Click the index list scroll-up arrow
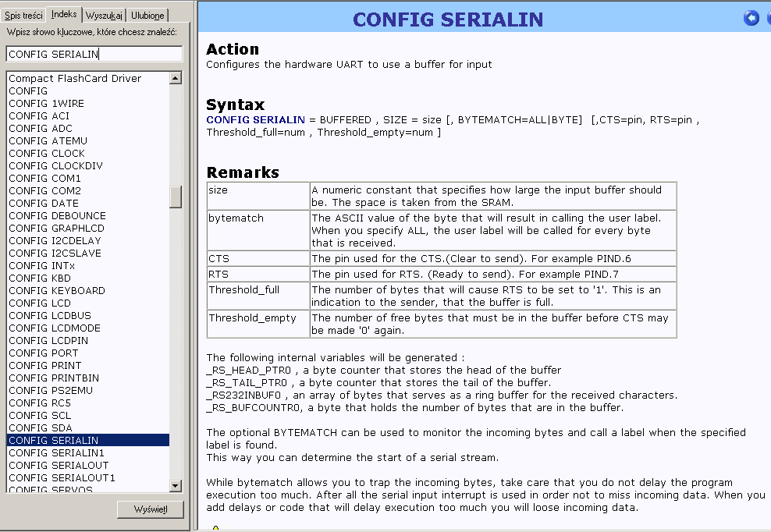 point(176,78)
